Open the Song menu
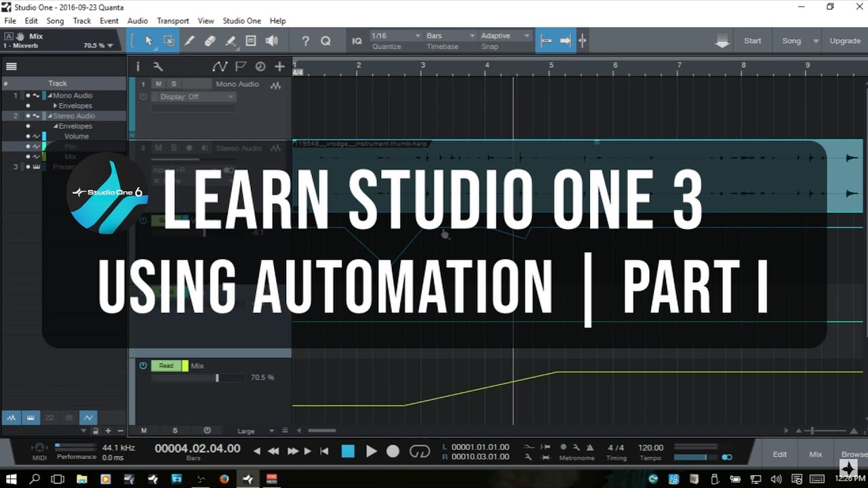This screenshot has height=488, width=868. [x=55, y=21]
